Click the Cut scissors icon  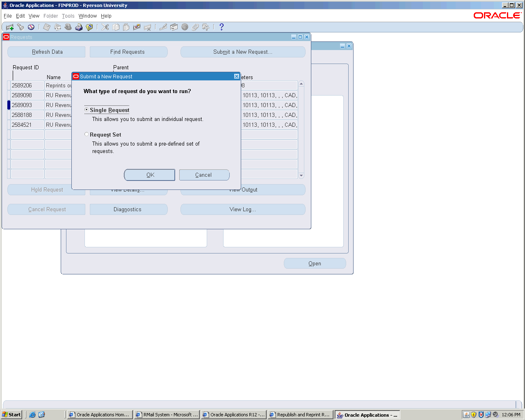pos(105,27)
